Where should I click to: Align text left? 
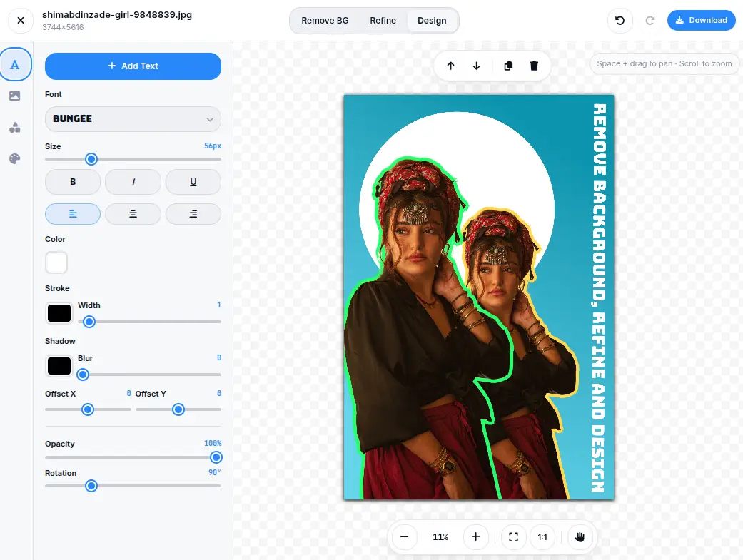point(73,214)
